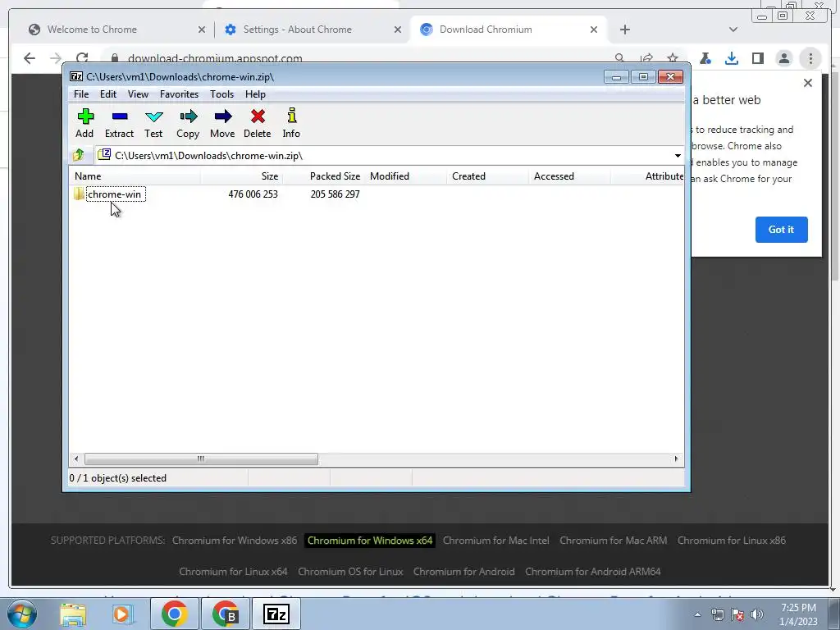Image resolution: width=840 pixels, height=630 pixels.
Task: Click the scroll right arrow in 7-Zip list
Action: (x=676, y=459)
